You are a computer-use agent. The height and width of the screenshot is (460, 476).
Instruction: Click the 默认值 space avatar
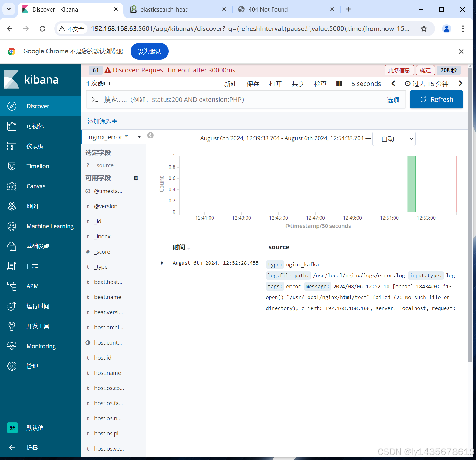[12, 428]
